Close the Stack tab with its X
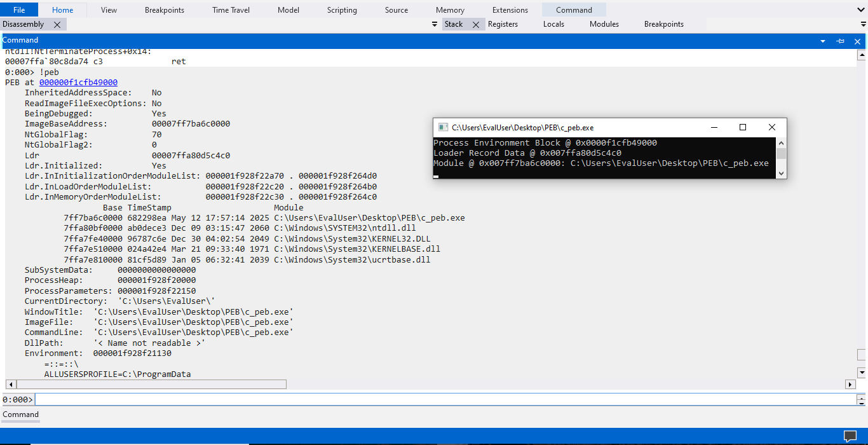Viewport: 868px width, 445px height. tap(475, 24)
